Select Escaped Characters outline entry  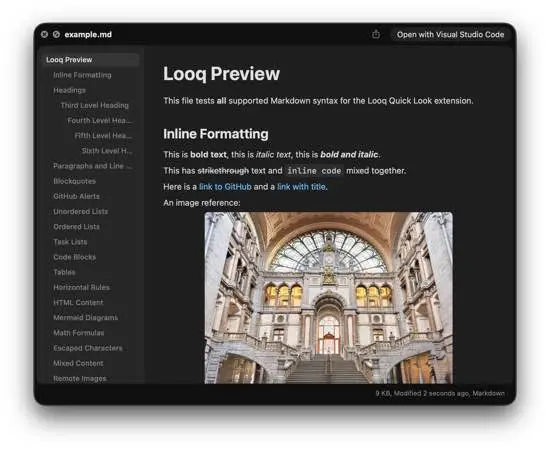pos(88,348)
